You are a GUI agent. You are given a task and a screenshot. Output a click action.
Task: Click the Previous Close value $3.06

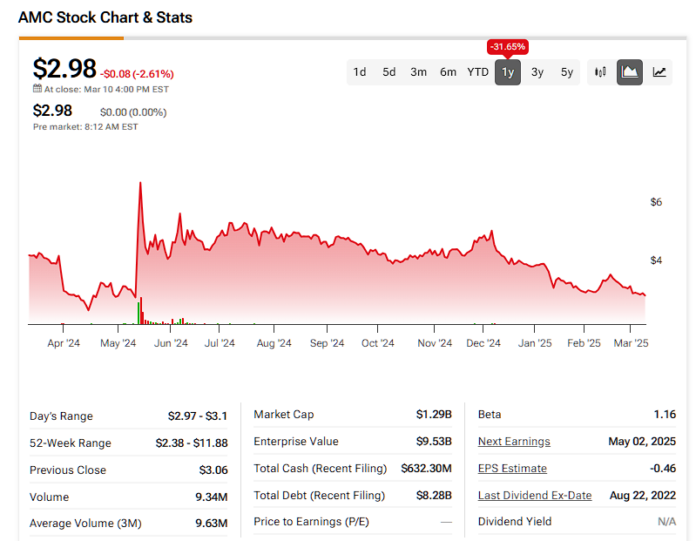click(213, 470)
